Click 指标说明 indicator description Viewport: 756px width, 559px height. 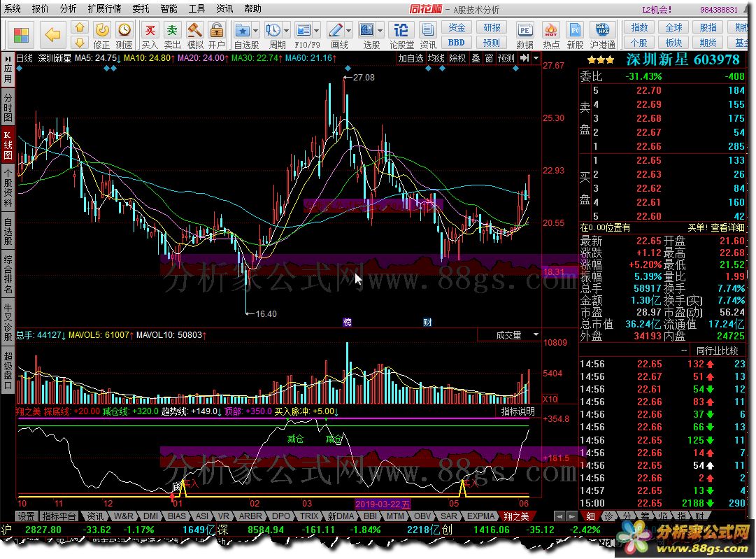pos(518,411)
